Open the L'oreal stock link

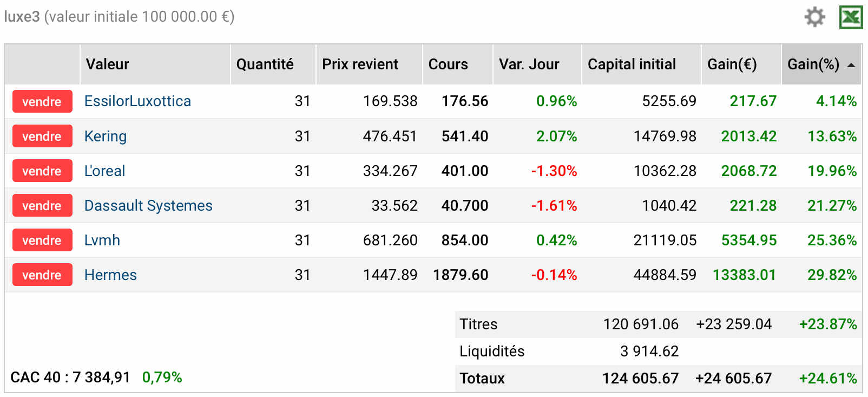pos(104,171)
